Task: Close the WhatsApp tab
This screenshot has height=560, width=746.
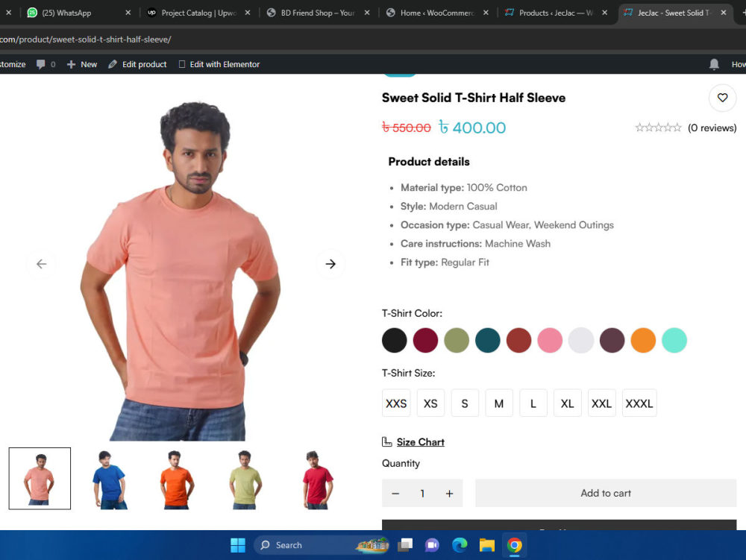Action: 128,13
